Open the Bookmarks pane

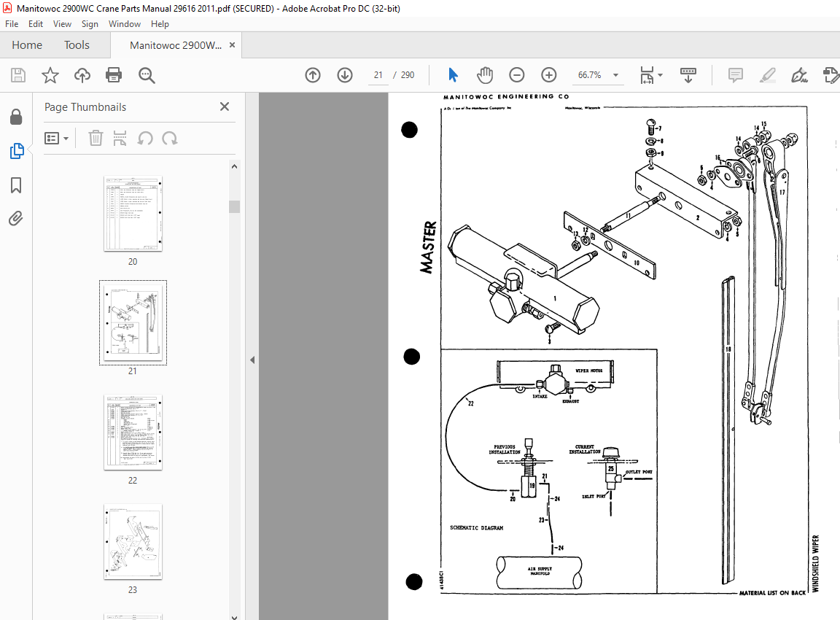click(16, 185)
